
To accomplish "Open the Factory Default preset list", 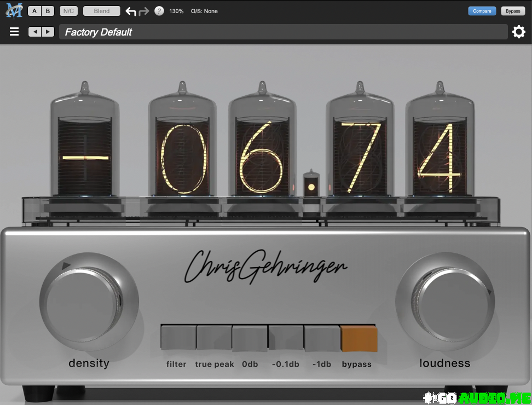I will tap(282, 32).
